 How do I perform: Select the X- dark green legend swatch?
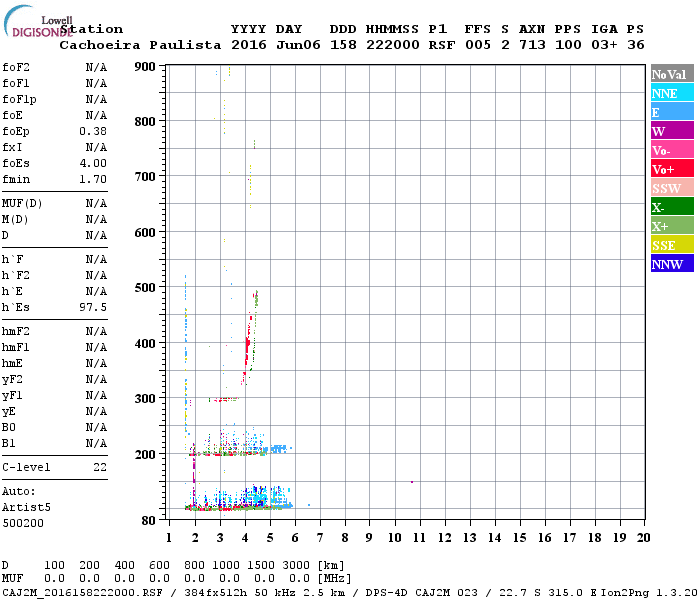(x=672, y=207)
